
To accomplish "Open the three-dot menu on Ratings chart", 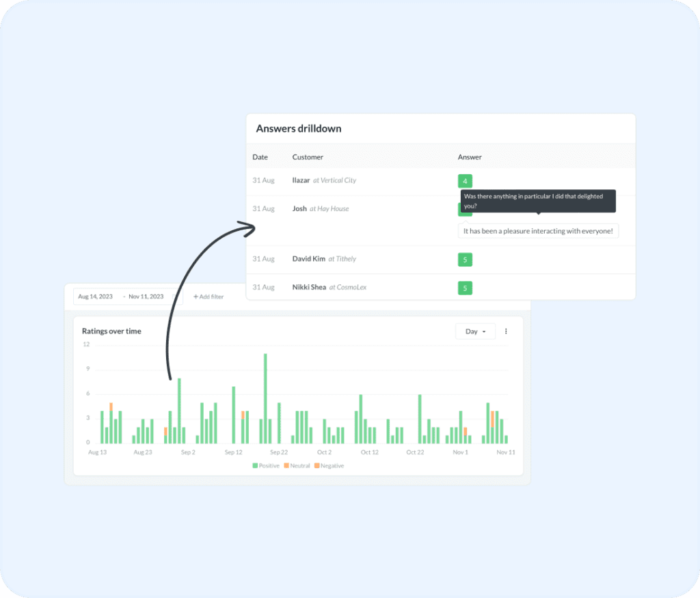I will (x=506, y=331).
